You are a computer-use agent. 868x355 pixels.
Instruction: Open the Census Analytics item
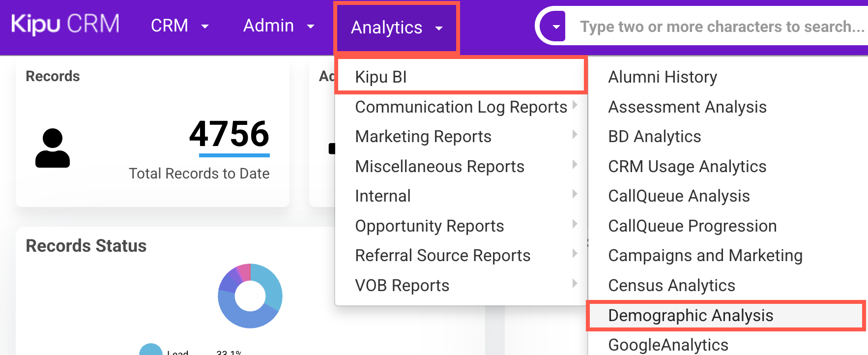(671, 286)
